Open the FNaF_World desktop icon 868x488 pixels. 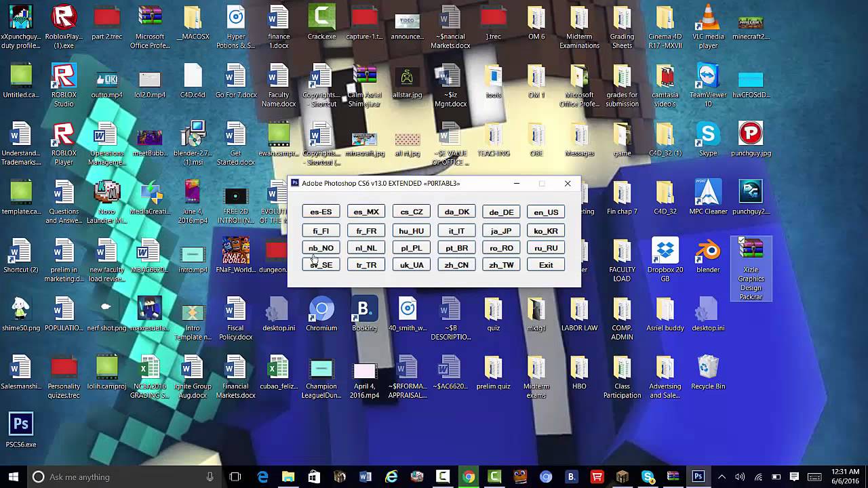[x=235, y=256]
